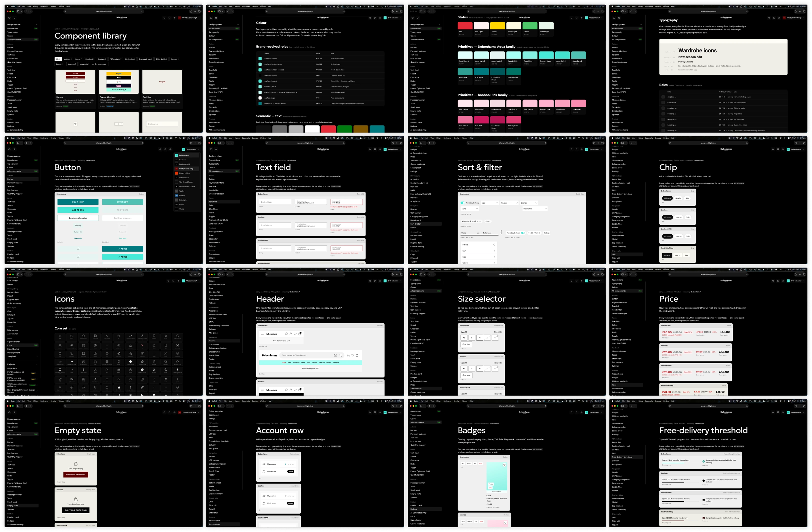This screenshot has height=532, width=812.
Task: Open the Relevance sort dropdown in the desktop row
Action: tap(535, 208)
